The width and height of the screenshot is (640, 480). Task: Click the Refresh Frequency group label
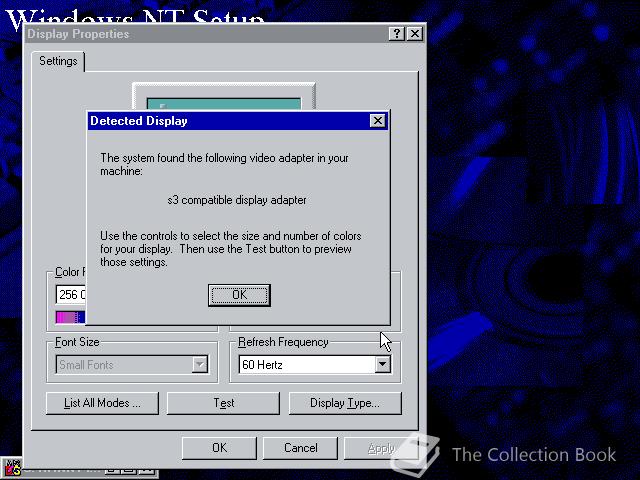pos(283,342)
